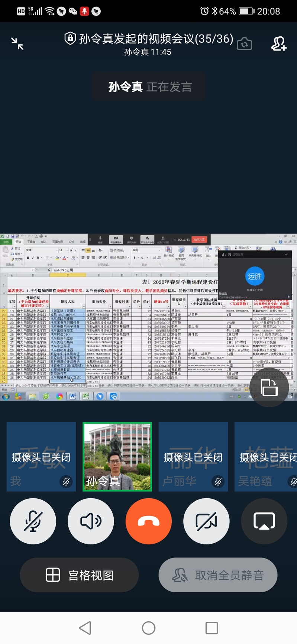Rotate the shared screen view
This screenshot has height=644, width=297.
tap(269, 388)
